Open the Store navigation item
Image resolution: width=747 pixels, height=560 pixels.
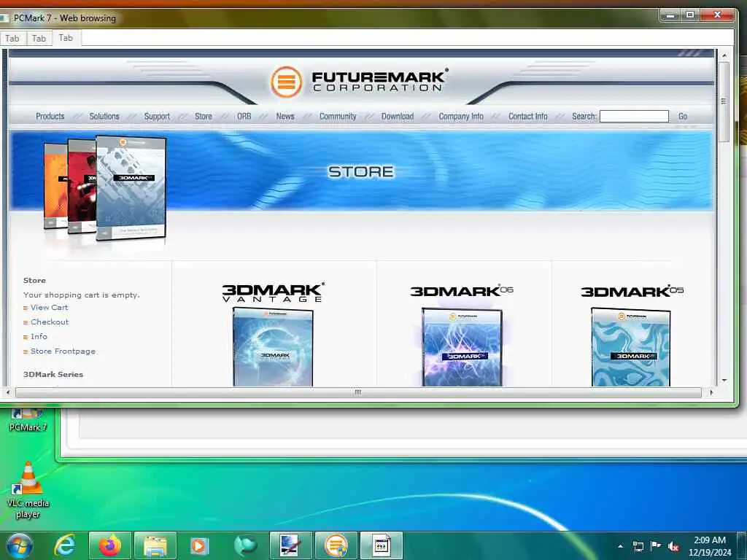tap(204, 116)
